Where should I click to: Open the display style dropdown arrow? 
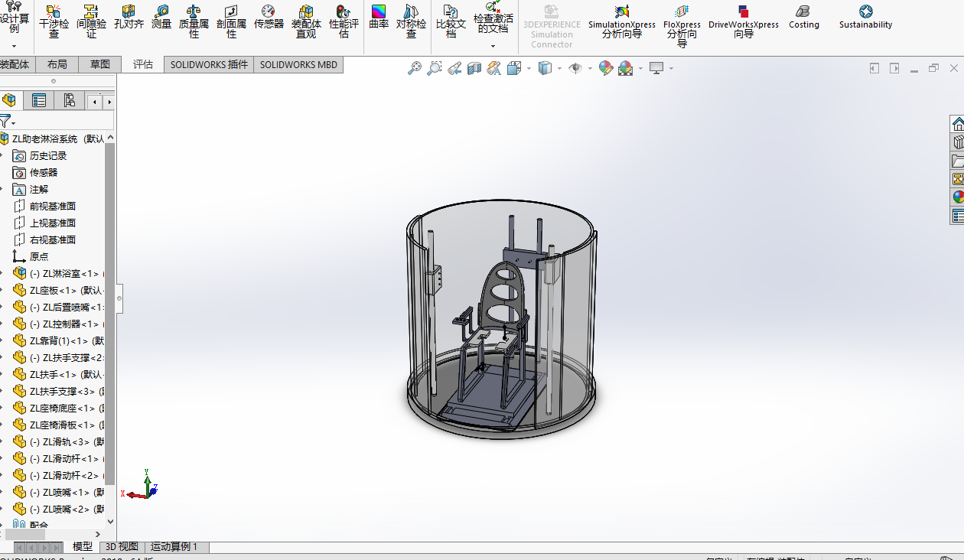[x=559, y=68]
